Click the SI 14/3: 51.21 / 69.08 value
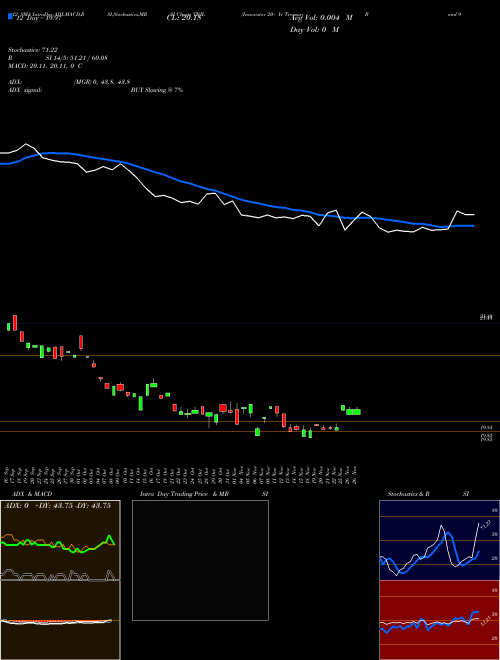The image size is (500, 660). click(77, 58)
